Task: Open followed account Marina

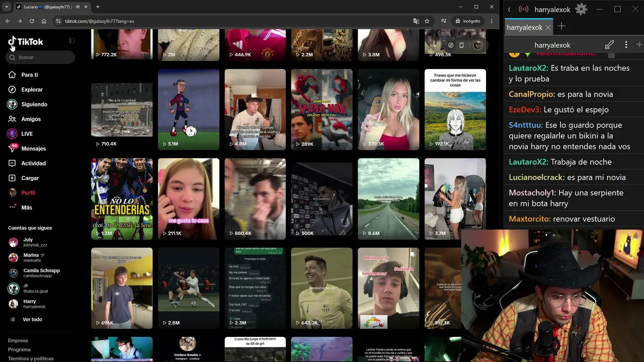Action: [x=35, y=257]
